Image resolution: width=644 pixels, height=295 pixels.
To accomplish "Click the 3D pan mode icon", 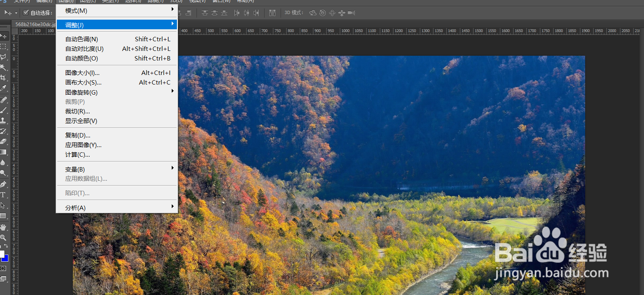I will pyautogui.click(x=332, y=13).
